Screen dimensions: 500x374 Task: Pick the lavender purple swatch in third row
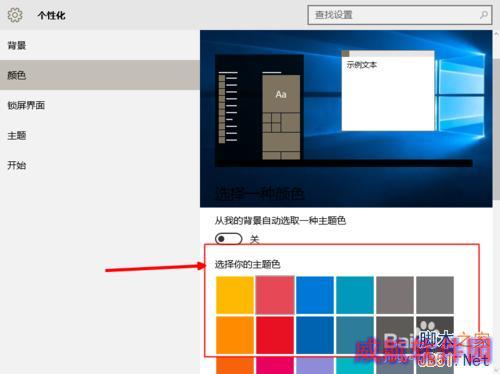pyautogui.click(x=315, y=365)
